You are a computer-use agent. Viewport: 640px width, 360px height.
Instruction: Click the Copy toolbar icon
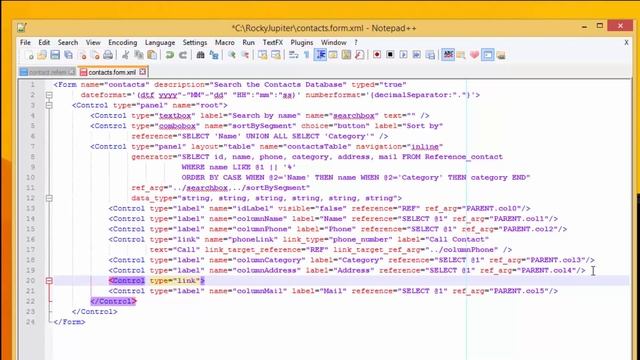139,55
